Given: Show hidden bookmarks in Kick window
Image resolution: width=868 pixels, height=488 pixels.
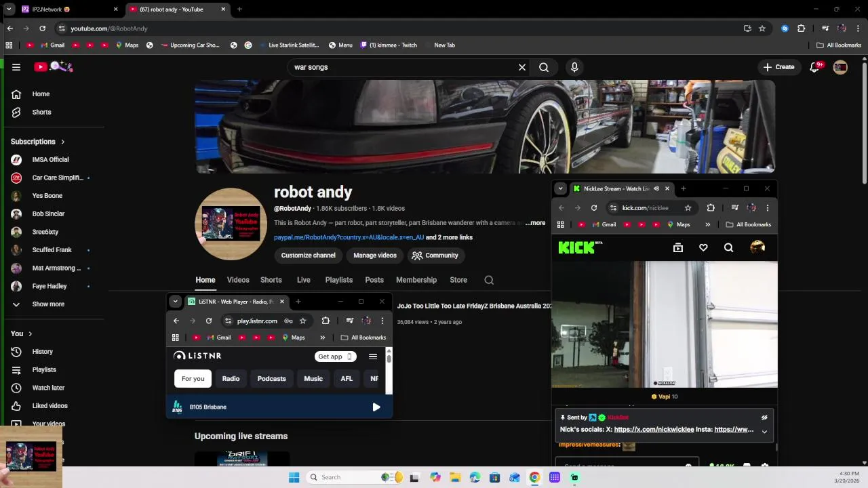Looking at the screenshot, I should pos(707,225).
